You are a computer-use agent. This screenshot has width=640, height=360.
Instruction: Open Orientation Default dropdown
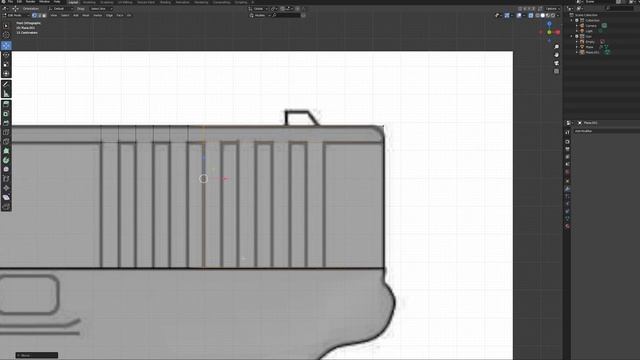tap(60, 9)
